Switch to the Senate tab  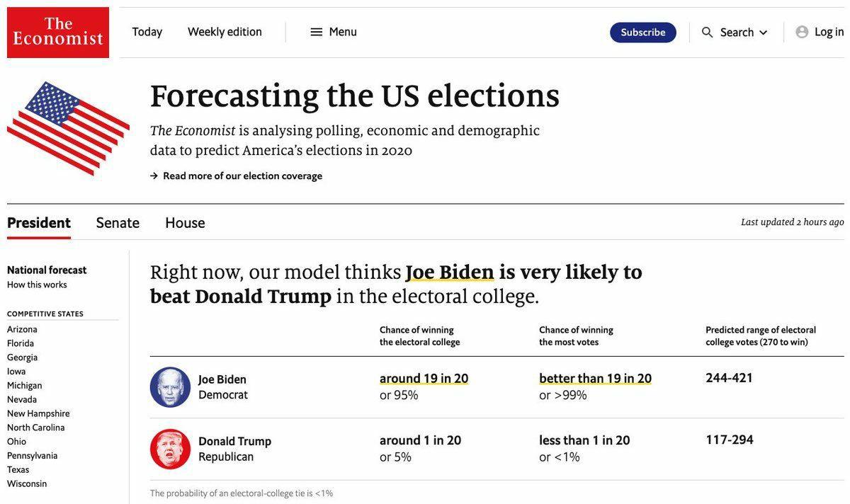tap(118, 223)
